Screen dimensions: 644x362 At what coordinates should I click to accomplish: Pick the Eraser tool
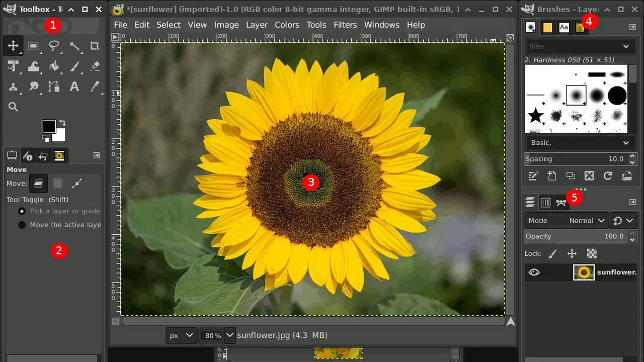click(95, 66)
